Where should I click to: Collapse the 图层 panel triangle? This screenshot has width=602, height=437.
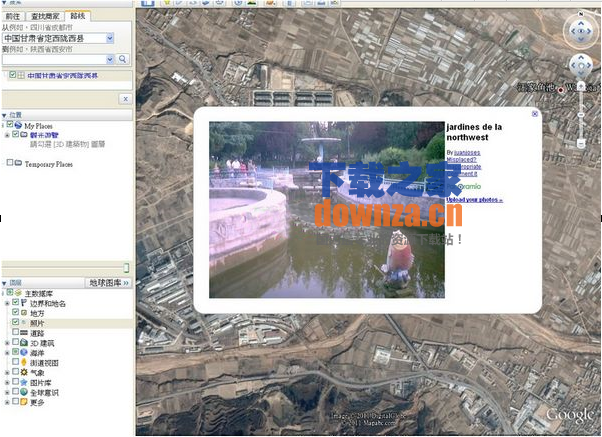(x=4, y=283)
